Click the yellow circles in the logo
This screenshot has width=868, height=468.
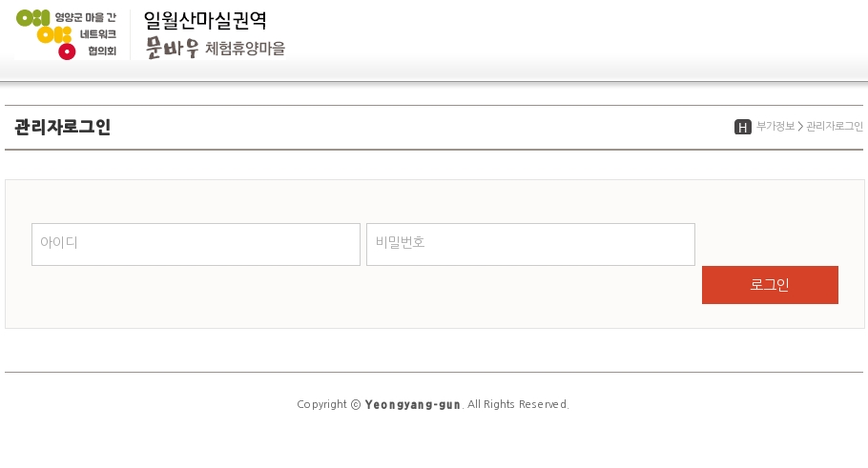(53, 35)
